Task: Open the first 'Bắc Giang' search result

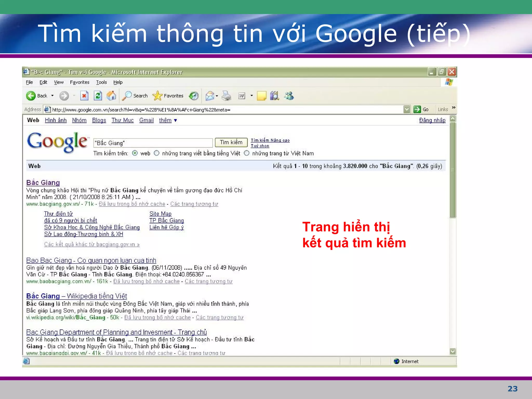Action: coord(43,183)
